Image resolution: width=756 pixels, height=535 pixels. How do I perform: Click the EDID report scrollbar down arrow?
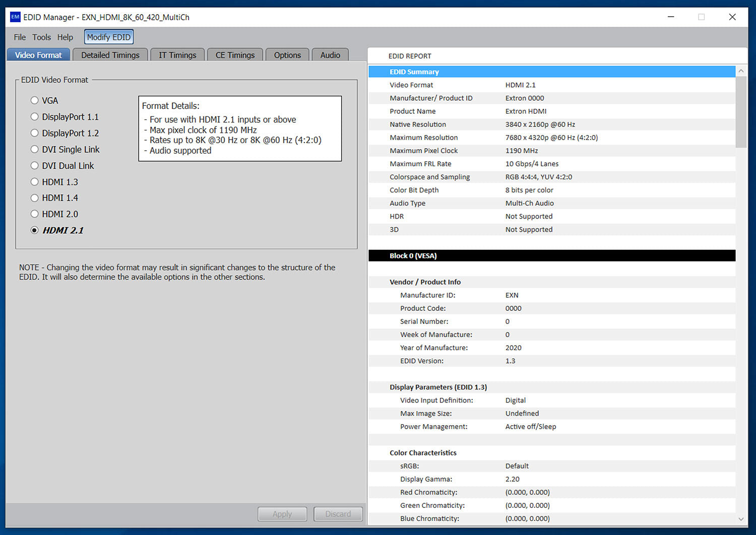tap(741, 519)
